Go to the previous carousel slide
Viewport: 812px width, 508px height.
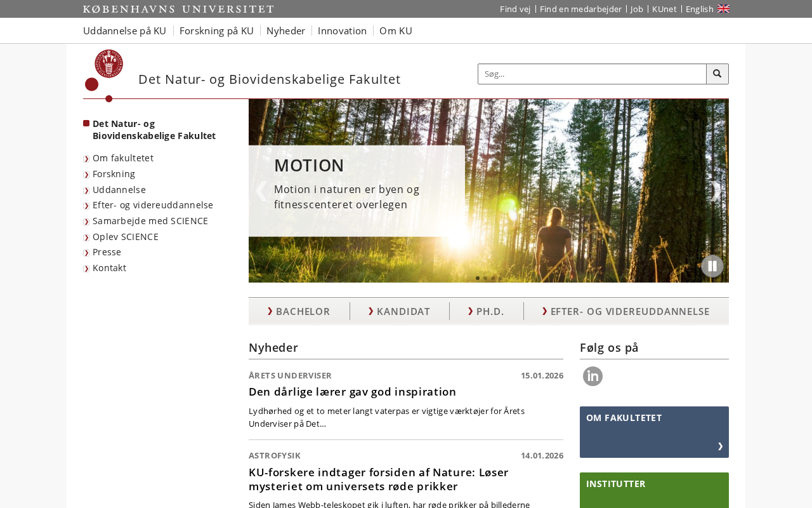pyautogui.click(x=261, y=190)
